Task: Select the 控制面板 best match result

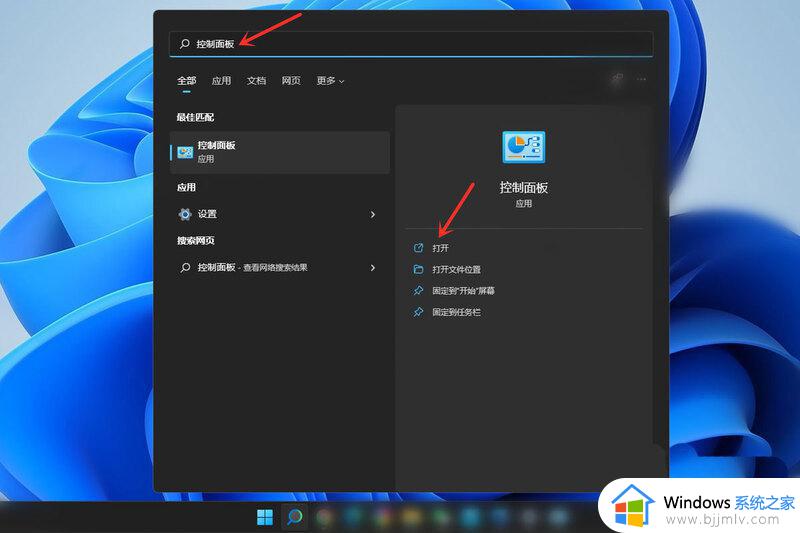Action: (280, 152)
